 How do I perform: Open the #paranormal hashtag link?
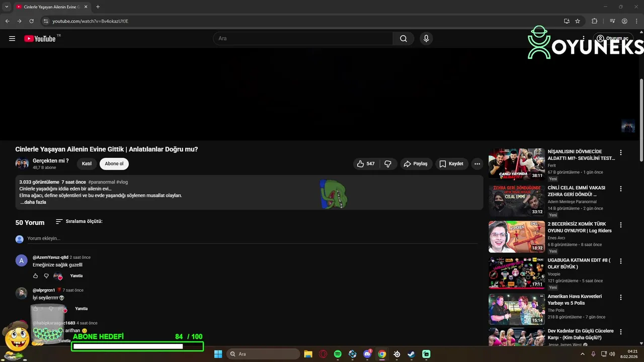(x=101, y=182)
